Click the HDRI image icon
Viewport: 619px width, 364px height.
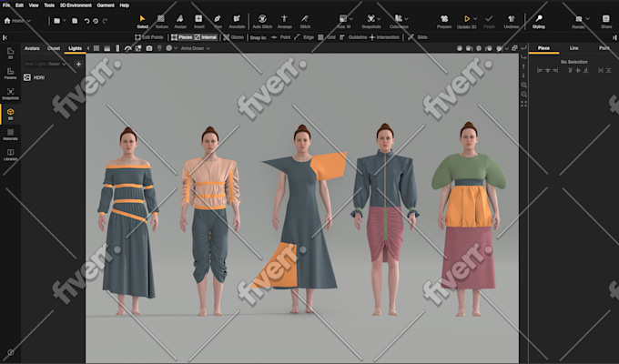(26, 77)
